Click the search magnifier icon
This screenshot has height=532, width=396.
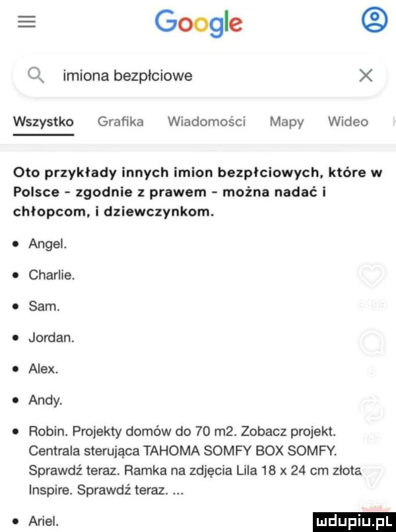pyautogui.click(x=36, y=76)
